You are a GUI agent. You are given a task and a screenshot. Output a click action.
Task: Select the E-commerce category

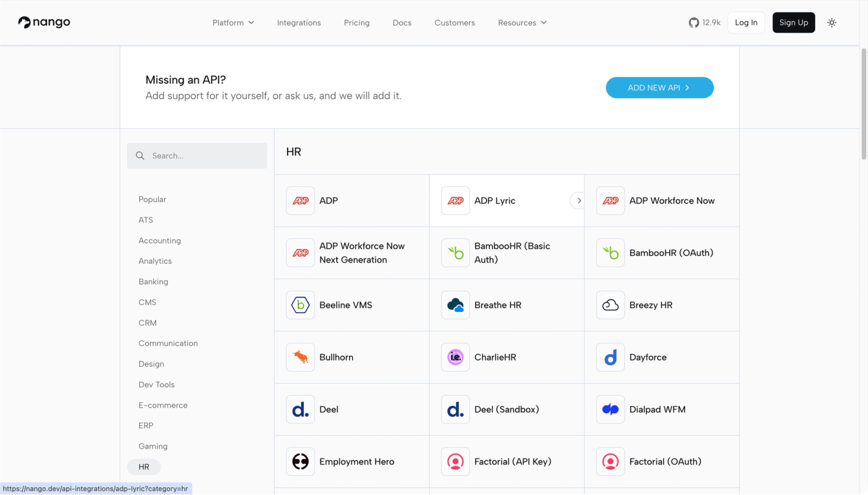163,405
